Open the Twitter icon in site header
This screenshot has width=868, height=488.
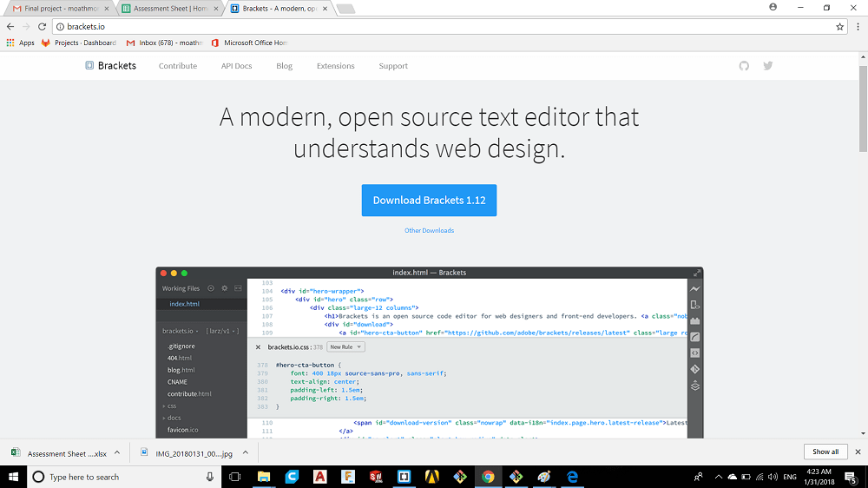coord(768,66)
